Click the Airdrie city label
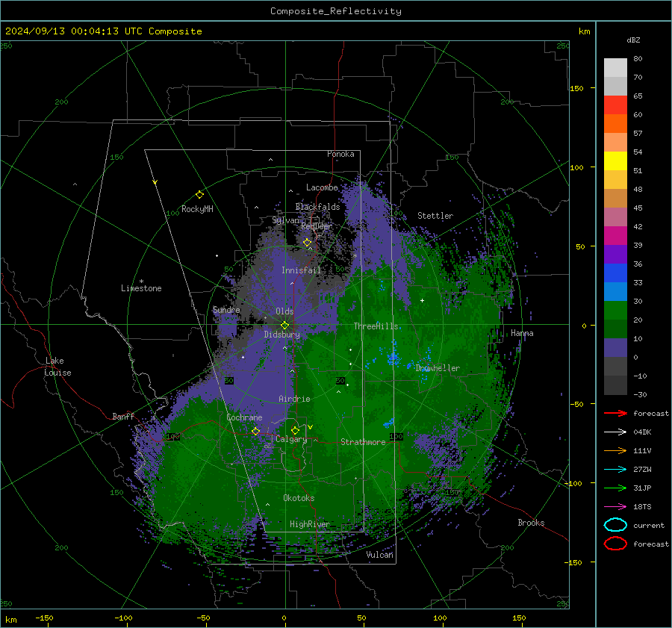Viewport: 672px width, 628px height. [x=294, y=399]
